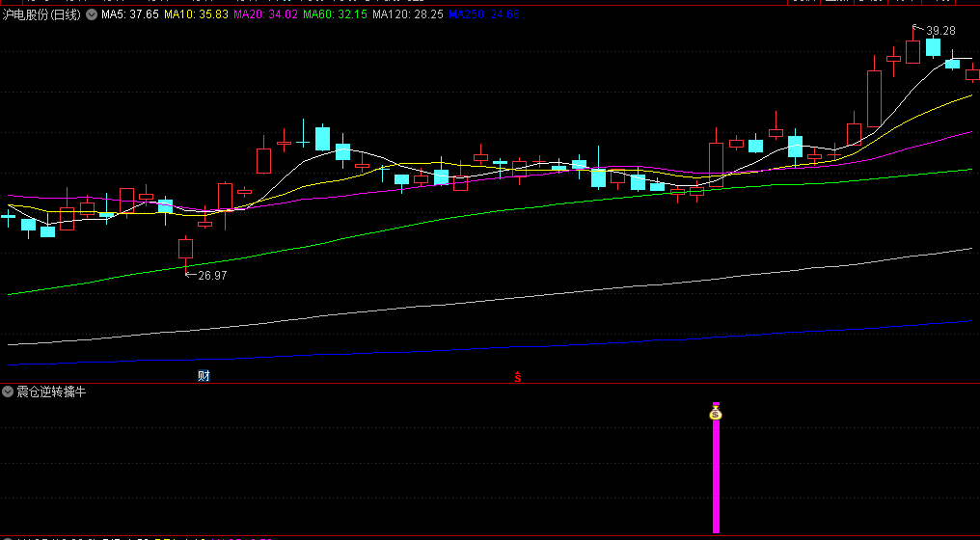This screenshot has height=540, width=980.
Task: Click the 财 financial event marker
Action: pyautogui.click(x=204, y=376)
